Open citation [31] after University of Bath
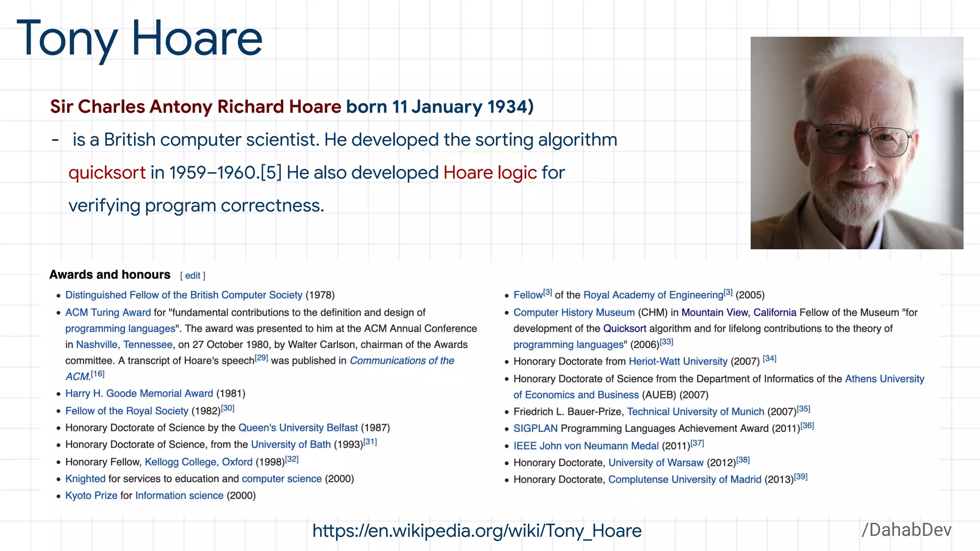The image size is (980, 551). [x=370, y=441]
